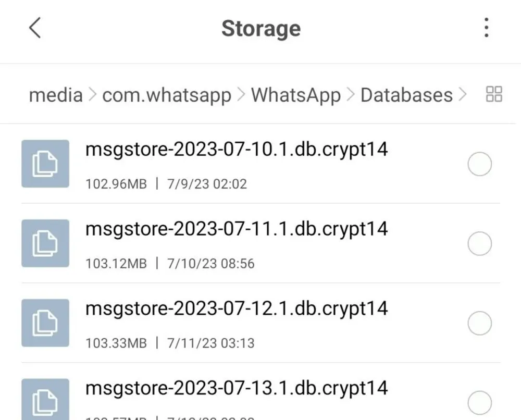This screenshot has width=521, height=420.
Task: Tap the file icon for msgstore-2023-07-10
Action: tap(45, 164)
